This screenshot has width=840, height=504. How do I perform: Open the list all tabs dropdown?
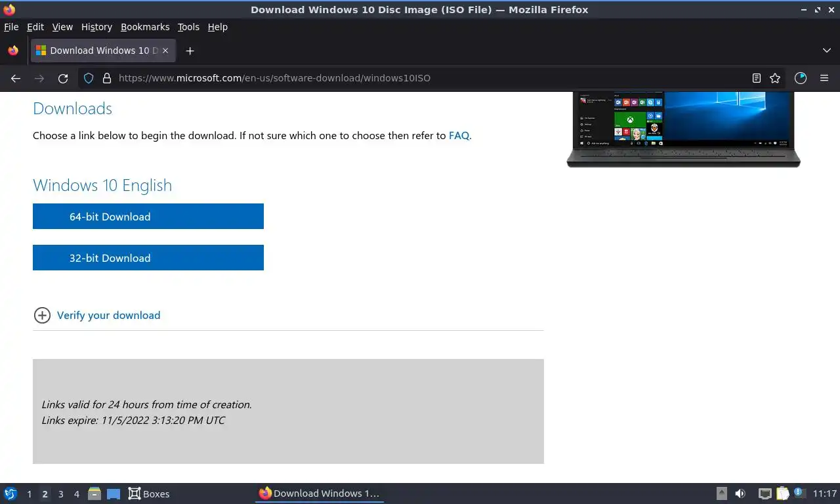[827, 51]
